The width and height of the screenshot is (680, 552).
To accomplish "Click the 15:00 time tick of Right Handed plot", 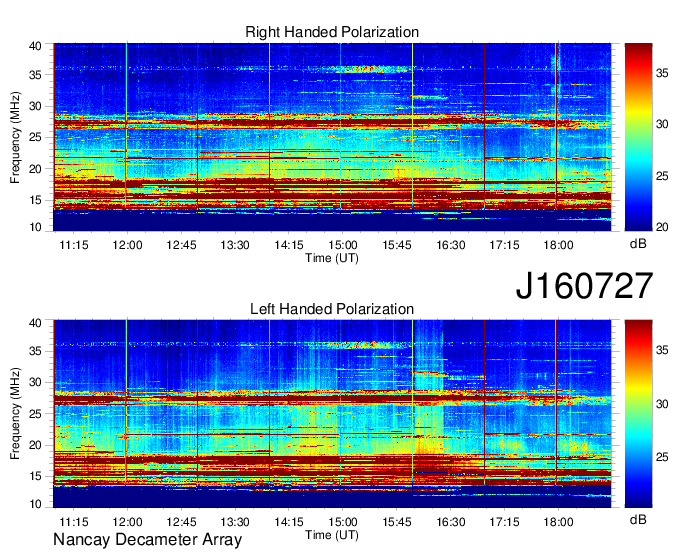I will click(343, 245).
